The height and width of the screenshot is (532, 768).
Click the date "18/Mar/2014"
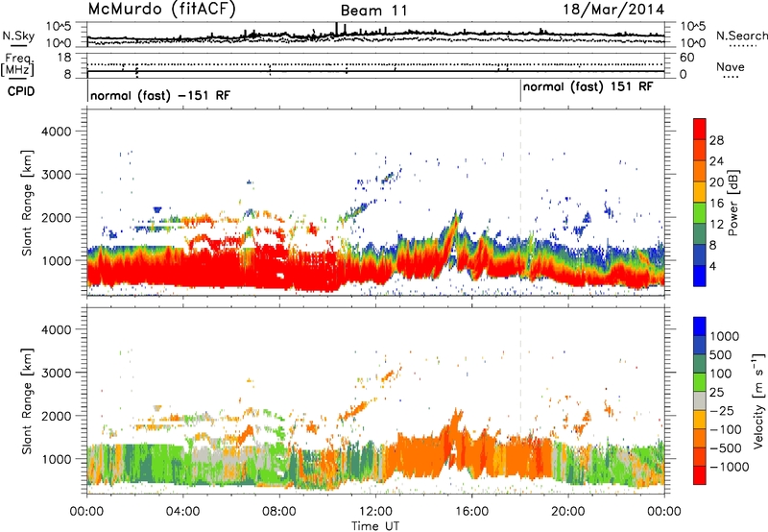[613, 10]
